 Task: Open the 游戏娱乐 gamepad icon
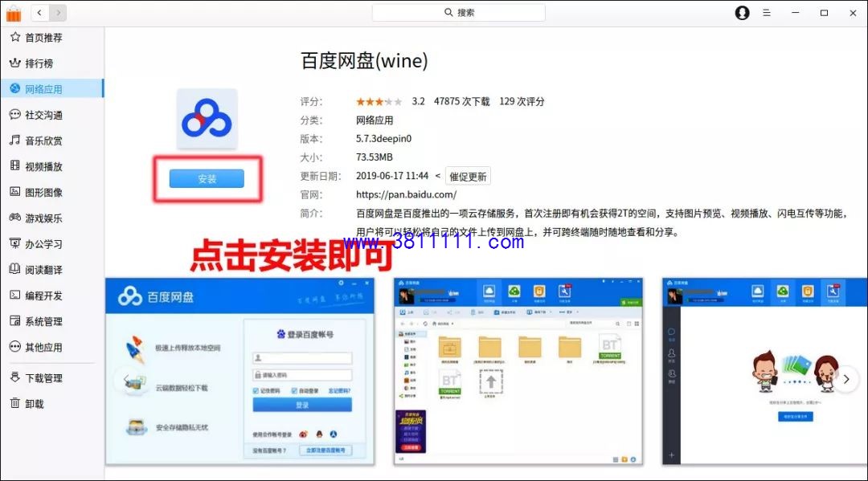point(15,218)
